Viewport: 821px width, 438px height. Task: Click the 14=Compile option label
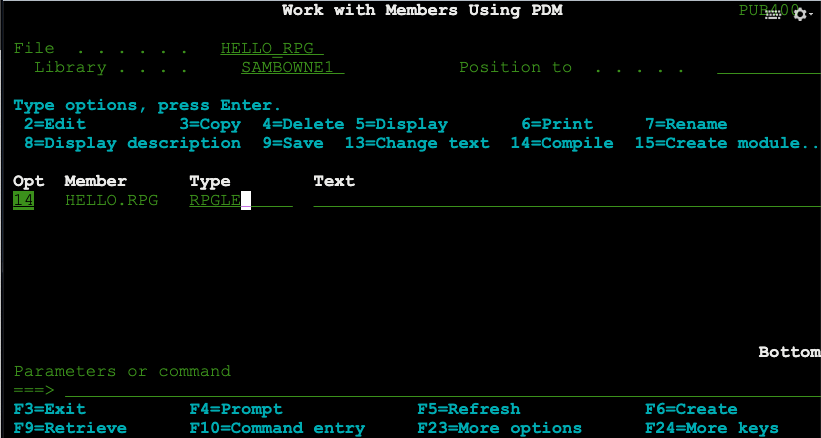562,143
